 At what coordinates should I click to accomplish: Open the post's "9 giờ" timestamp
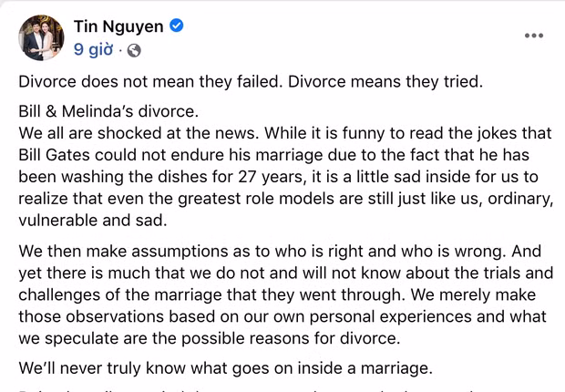94,49
